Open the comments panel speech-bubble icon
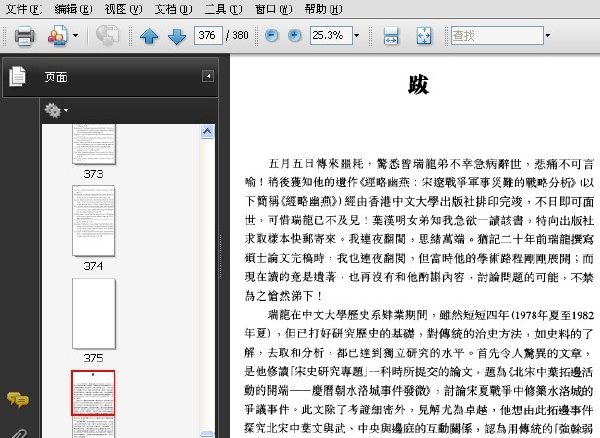The width and height of the screenshot is (600, 438). (x=18, y=399)
